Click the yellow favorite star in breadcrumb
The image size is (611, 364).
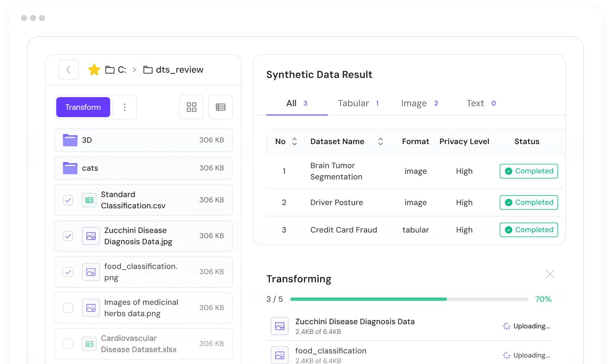click(94, 69)
